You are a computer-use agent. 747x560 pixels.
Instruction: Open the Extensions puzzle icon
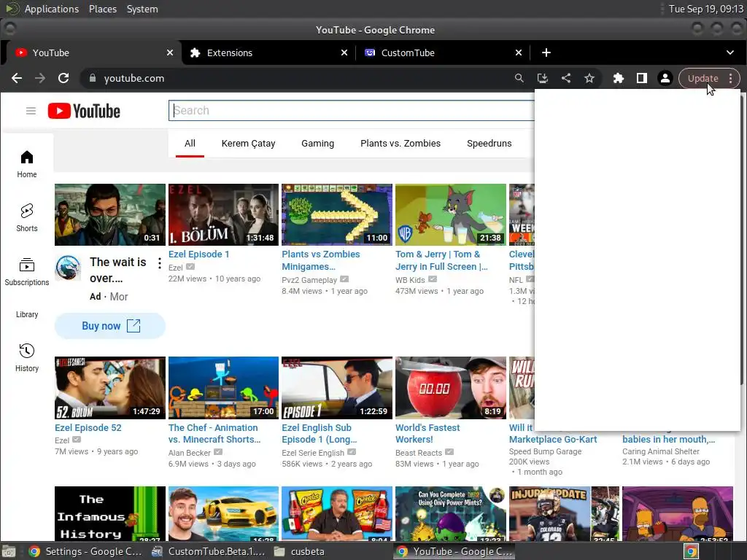[x=619, y=78]
